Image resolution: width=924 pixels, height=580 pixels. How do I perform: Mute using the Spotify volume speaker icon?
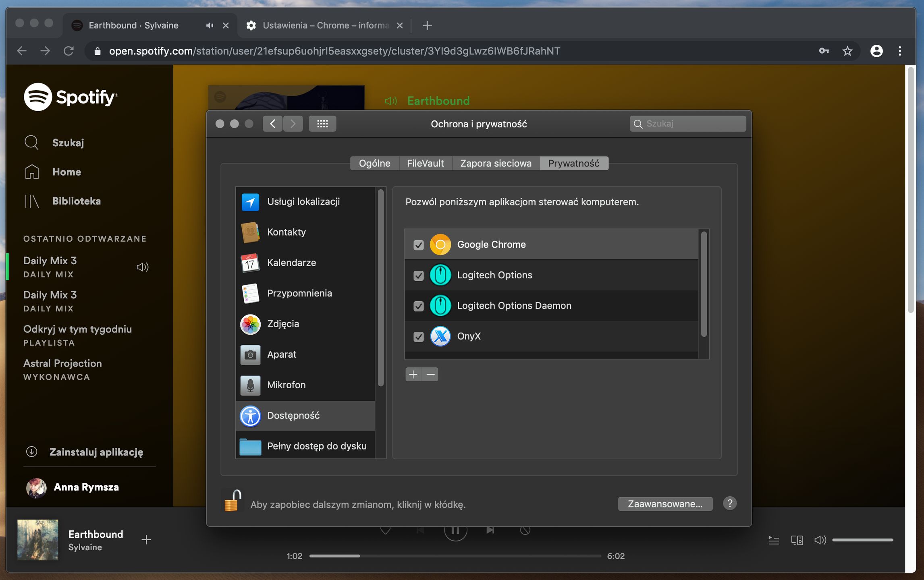point(820,540)
